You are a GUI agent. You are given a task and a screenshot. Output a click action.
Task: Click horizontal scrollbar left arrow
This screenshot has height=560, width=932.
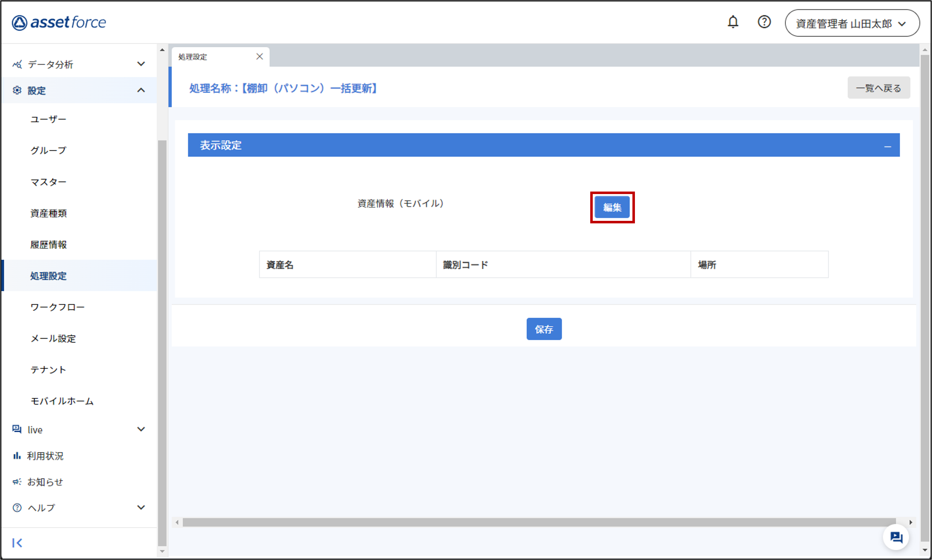(x=177, y=522)
